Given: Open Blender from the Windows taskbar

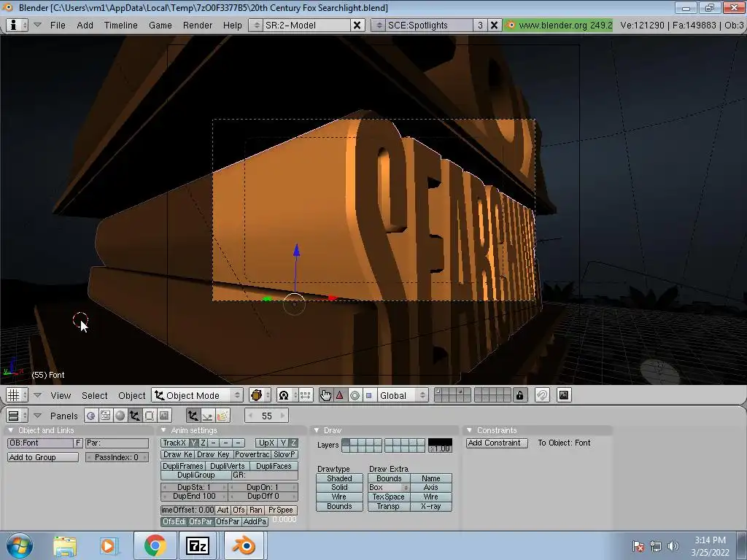Looking at the screenshot, I should 244,545.
